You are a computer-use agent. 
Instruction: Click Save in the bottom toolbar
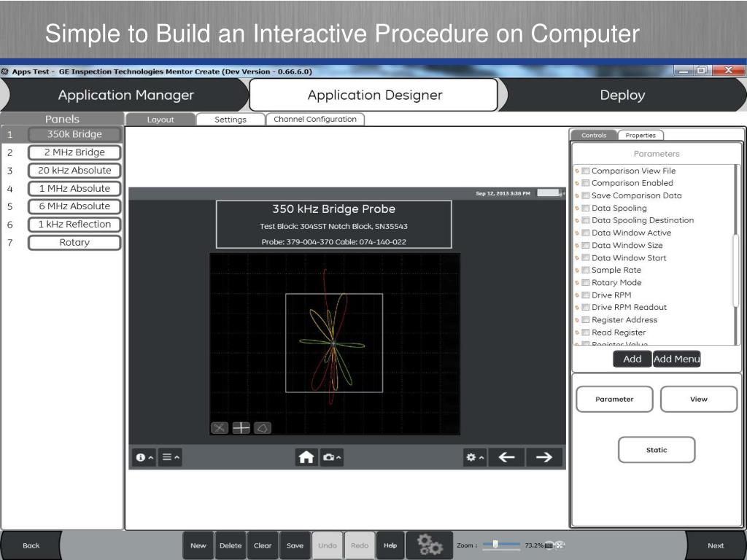click(x=295, y=545)
